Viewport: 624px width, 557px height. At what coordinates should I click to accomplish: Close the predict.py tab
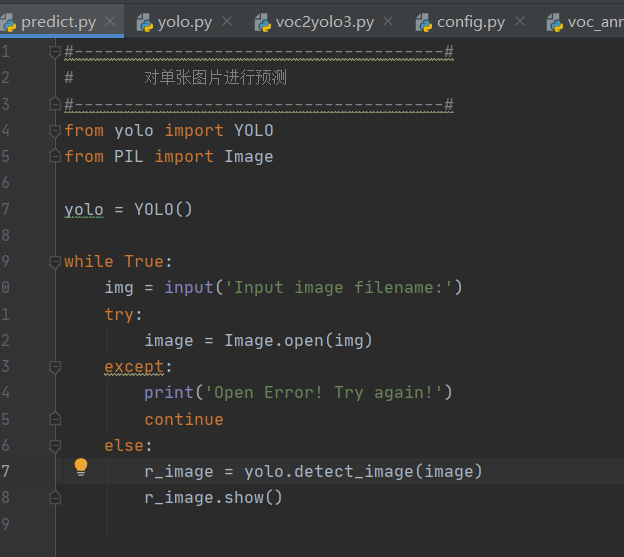click(x=108, y=22)
